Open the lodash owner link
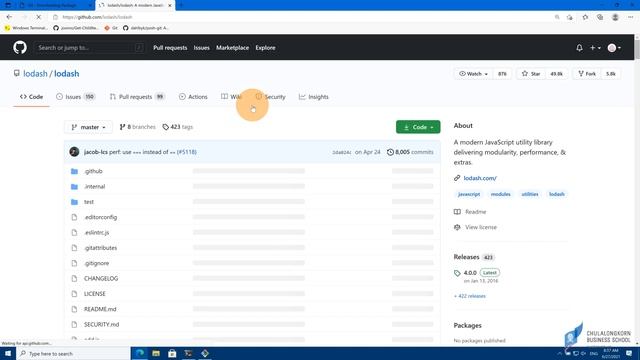 tap(35, 74)
